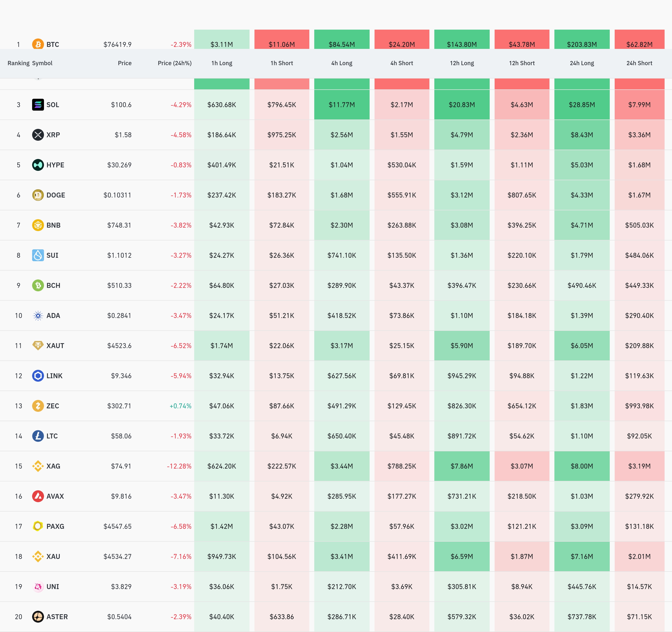Click XAG 24h Long $8.00M cell
The width and height of the screenshot is (672, 632).
(x=581, y=466)
